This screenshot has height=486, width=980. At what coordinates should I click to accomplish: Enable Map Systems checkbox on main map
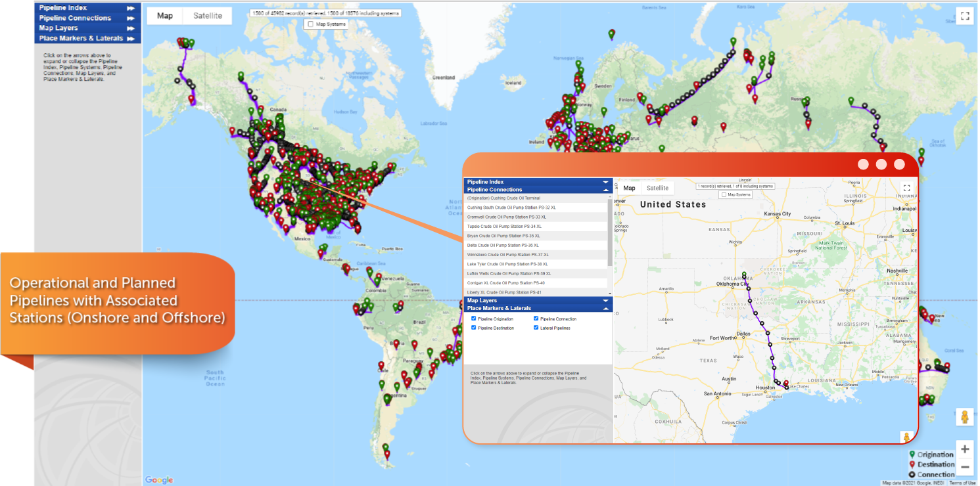pos(310,24)
